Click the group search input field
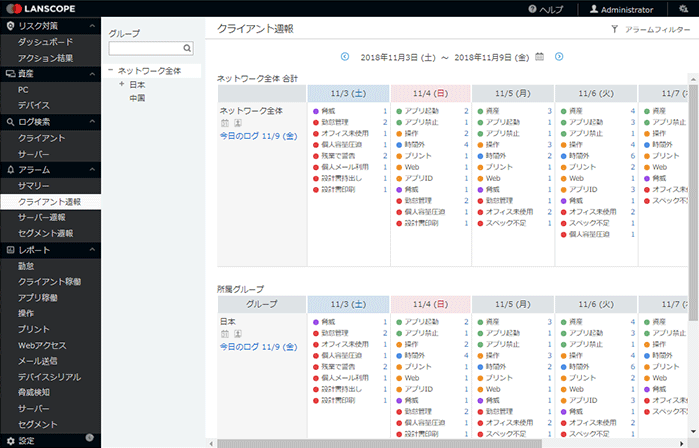Viewport: 699px width, 448px height. 145,47
